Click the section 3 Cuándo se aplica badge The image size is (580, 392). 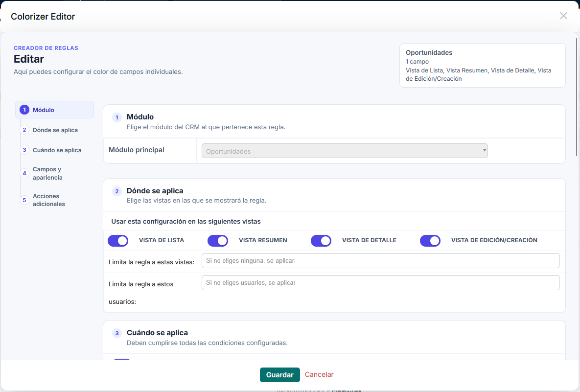pyautogui.click(x=117, y=333)
